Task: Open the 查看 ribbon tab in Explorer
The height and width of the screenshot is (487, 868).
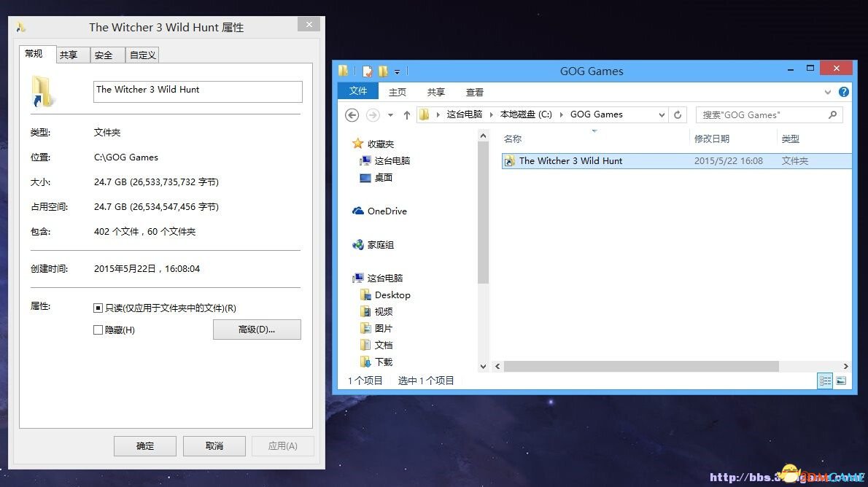Action: (x=475, y=92)
